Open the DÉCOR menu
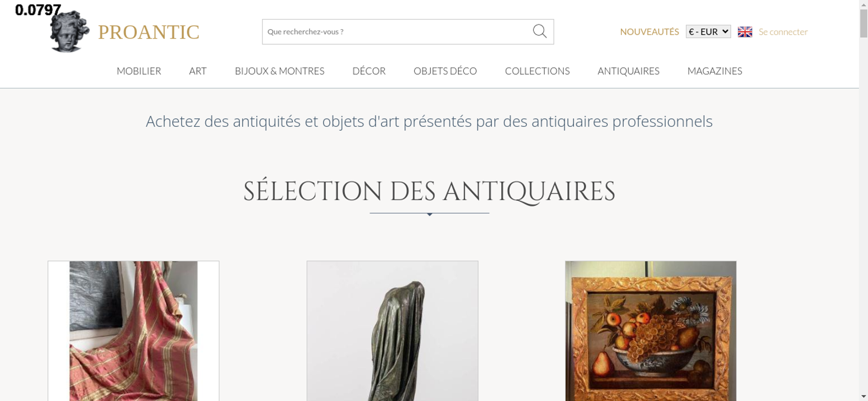Viewport: 868px width, 401px height. click(369, 71)
